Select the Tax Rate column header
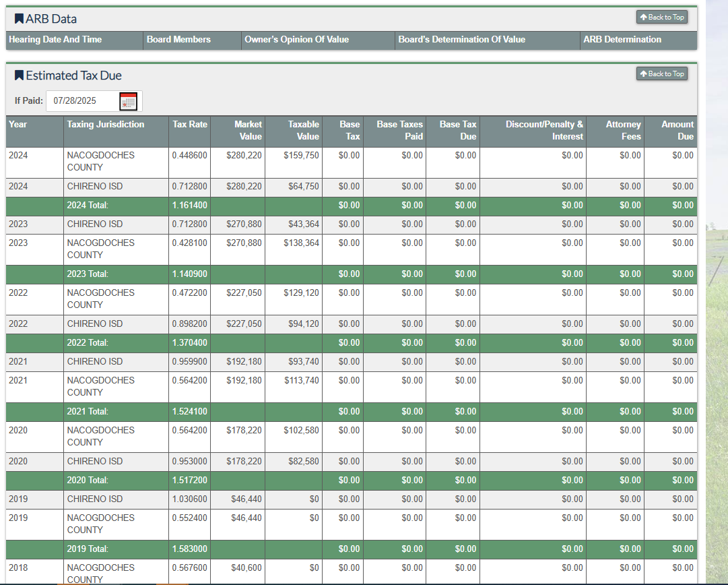The image size is (728, 585). (x=190, y=124)
